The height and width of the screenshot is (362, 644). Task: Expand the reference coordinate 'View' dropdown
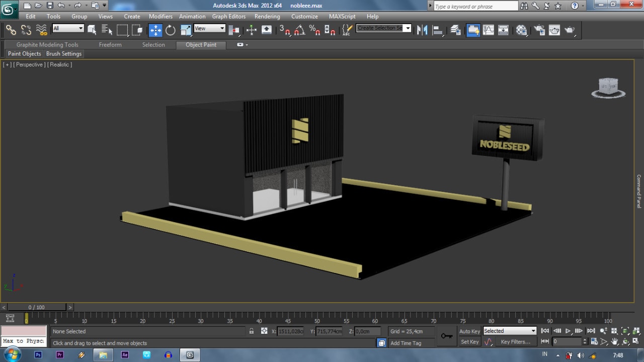[209, 29]
